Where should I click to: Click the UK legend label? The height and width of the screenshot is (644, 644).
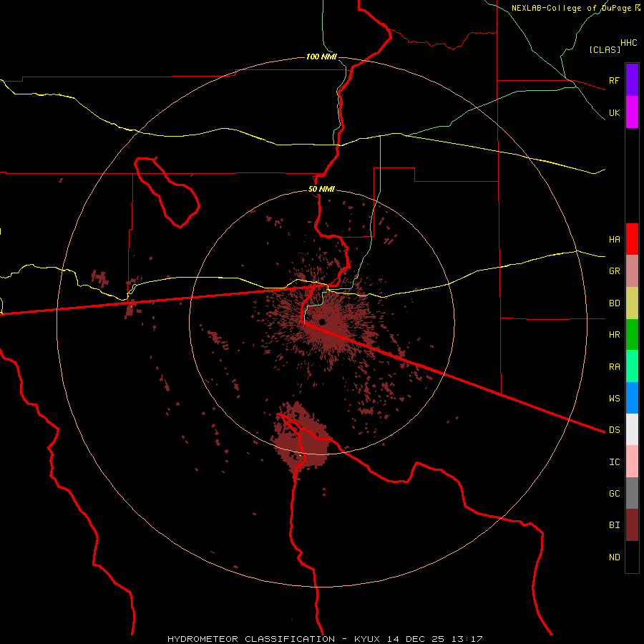pos(614,112)
